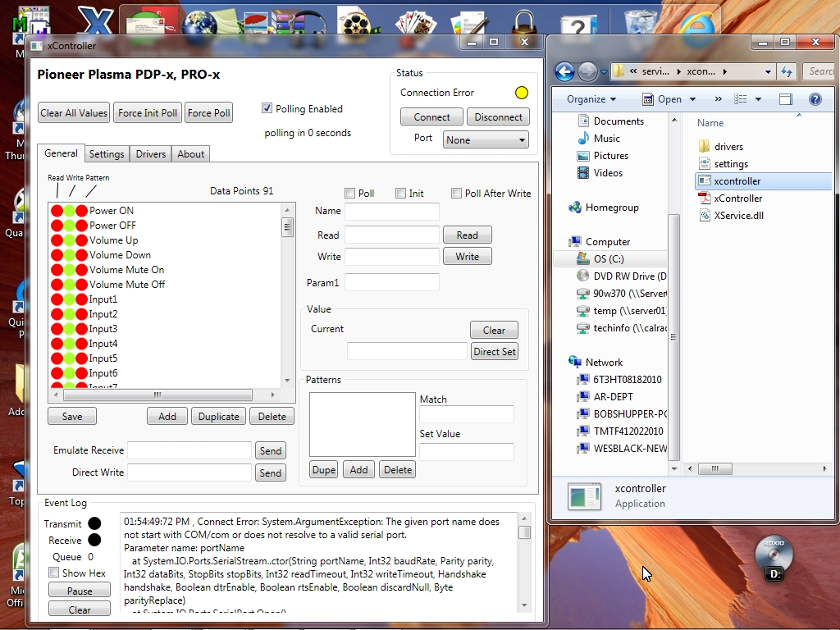This screenshot has height=630, width=840.
Task: Select the drivers folder icon
Action: tap(704, 146)
